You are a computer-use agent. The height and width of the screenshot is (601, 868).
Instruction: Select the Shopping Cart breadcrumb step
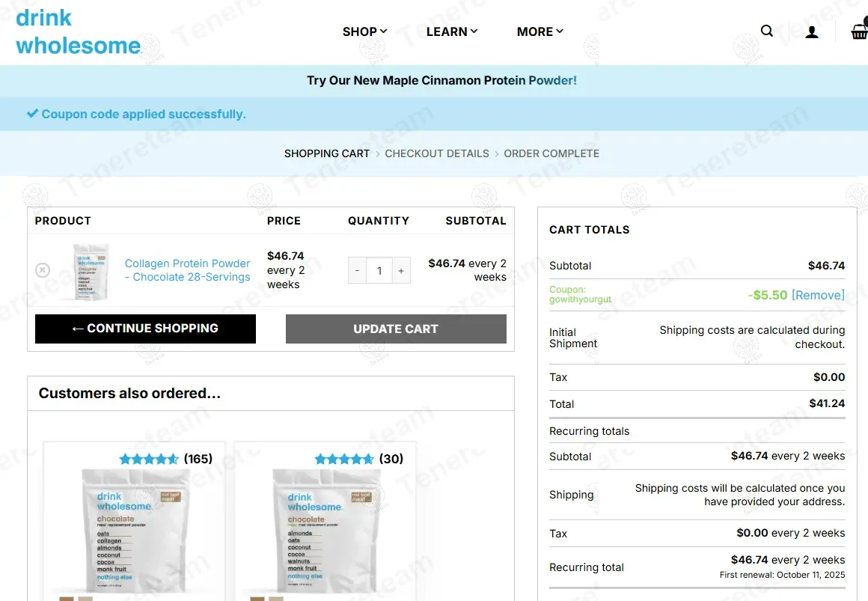(x=327, y=153)
